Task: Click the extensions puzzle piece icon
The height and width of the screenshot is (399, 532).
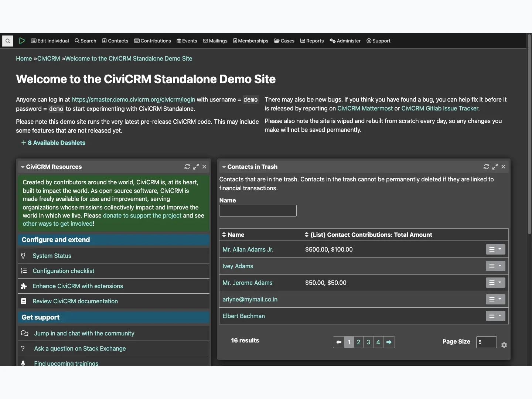Action: 24,286
